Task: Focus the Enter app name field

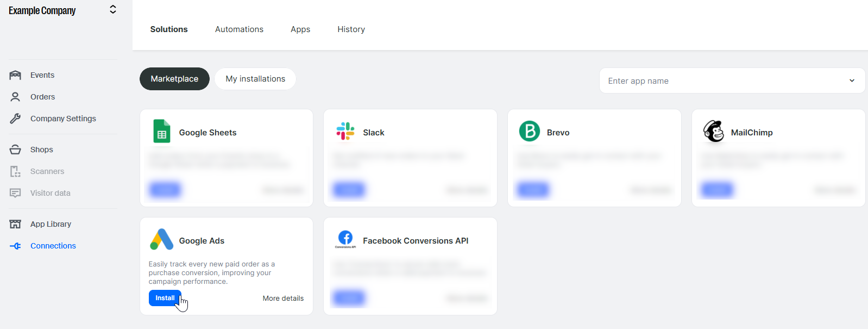Action: 732,80
